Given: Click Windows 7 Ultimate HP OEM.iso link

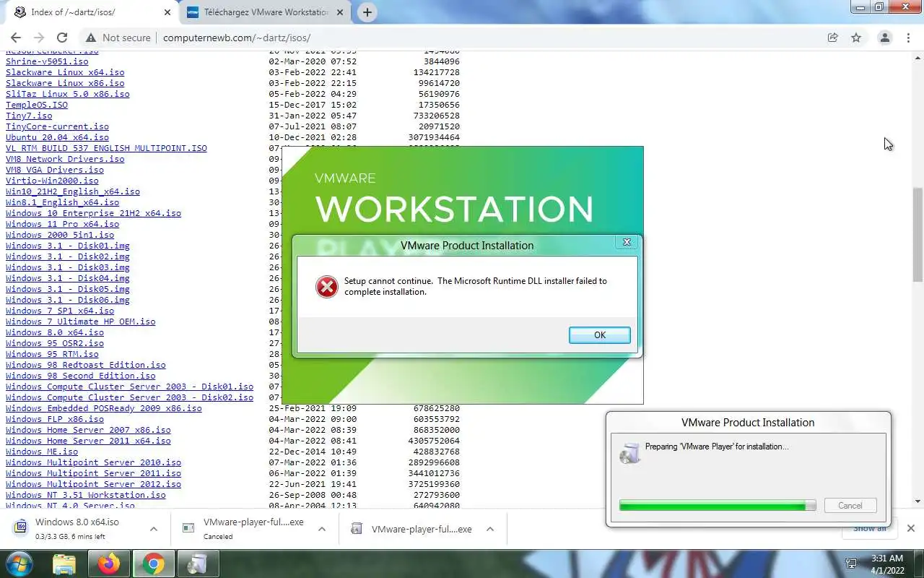Looking at the screenshot, I should click(81, 322).
